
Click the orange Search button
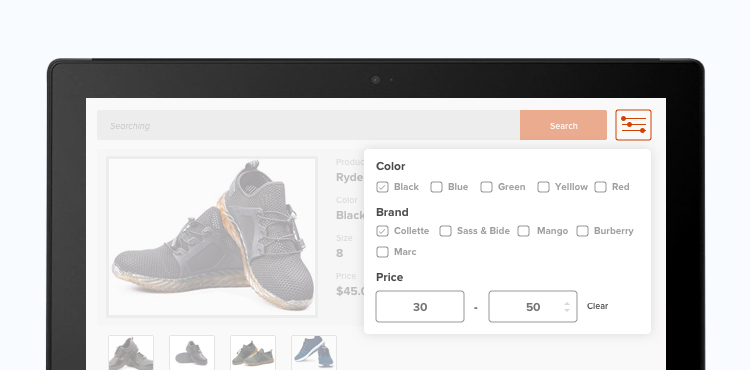[x=563, y=125]
